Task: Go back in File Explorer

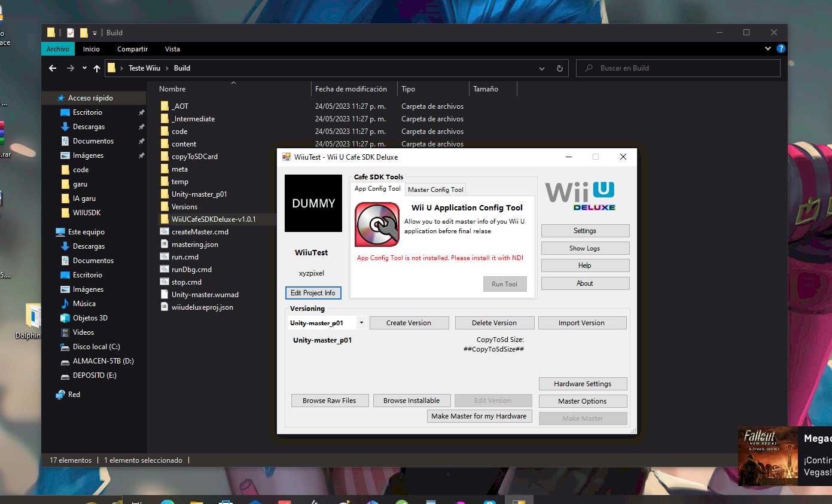Action: pyautogui.click(x=53, y=68)
